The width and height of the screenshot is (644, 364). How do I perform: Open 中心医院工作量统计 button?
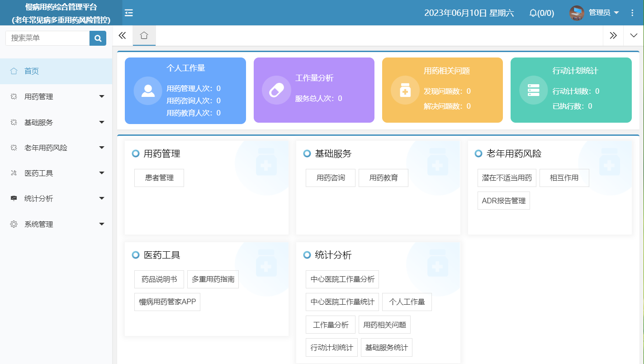342,302
